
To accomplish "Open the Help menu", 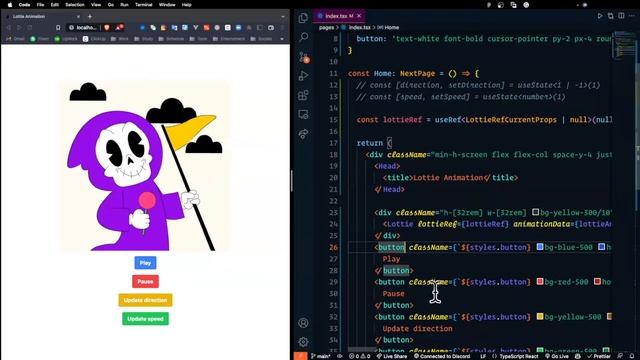I will (x=187, y=4).
